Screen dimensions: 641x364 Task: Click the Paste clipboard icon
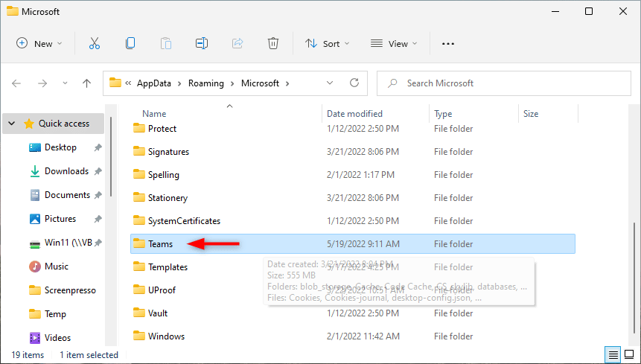click(165, 43)
